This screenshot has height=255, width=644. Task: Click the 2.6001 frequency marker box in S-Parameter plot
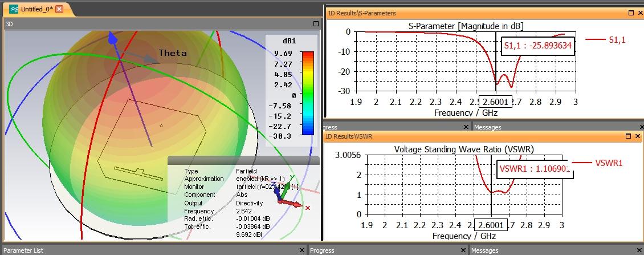(x=496, y=102)
